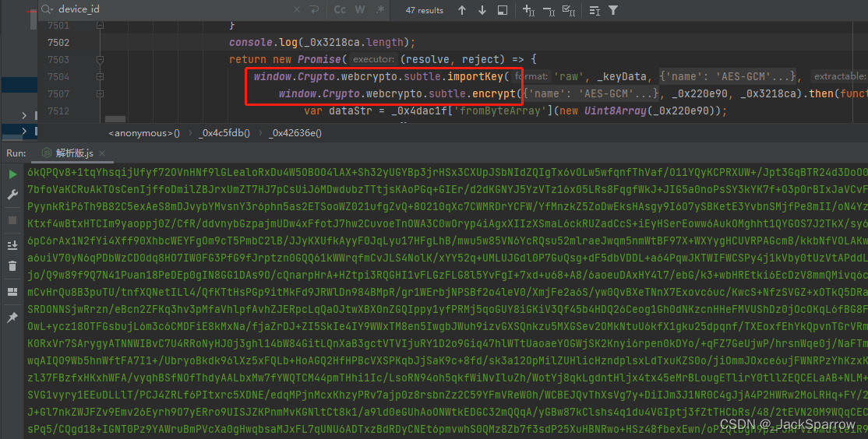Collapse the fold marker at line 7501
The height and width of the screenshot is (439, 868).
pos(101,25)
